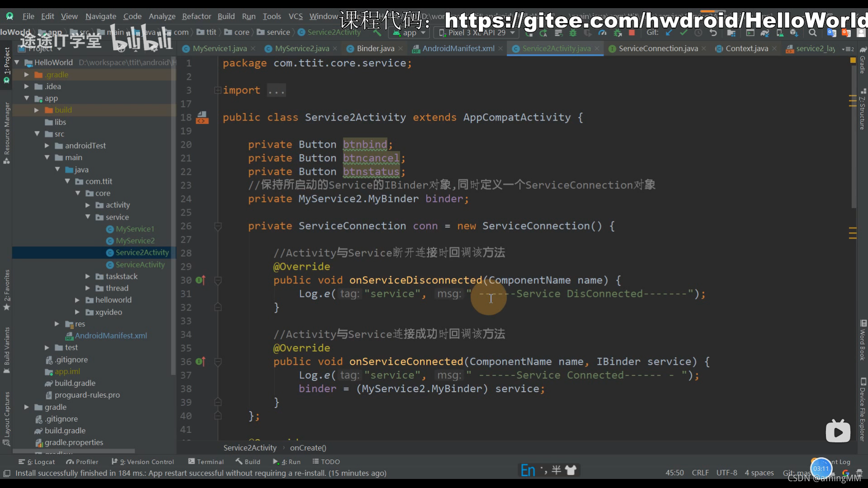Click the Rerun app icon in toolbar

528,33
